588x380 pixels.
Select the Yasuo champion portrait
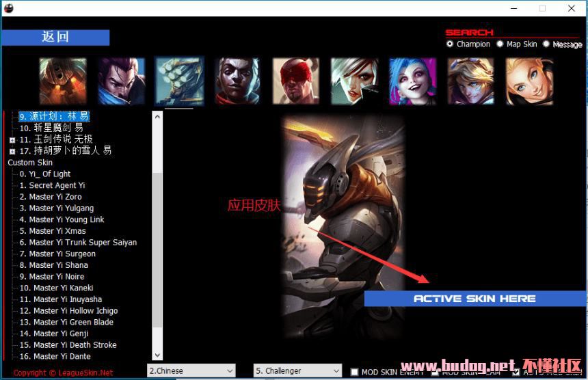tap(121, 81)
